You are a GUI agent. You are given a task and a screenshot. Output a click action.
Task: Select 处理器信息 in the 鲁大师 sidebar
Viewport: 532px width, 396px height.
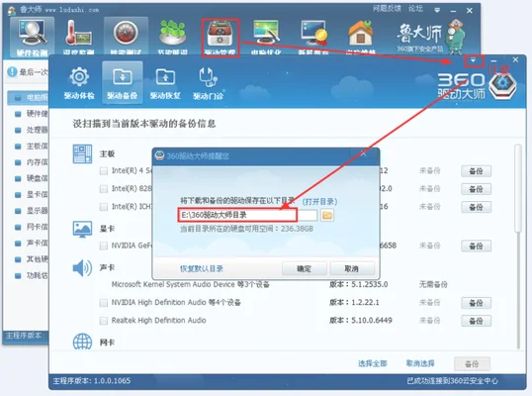point(32,130)
